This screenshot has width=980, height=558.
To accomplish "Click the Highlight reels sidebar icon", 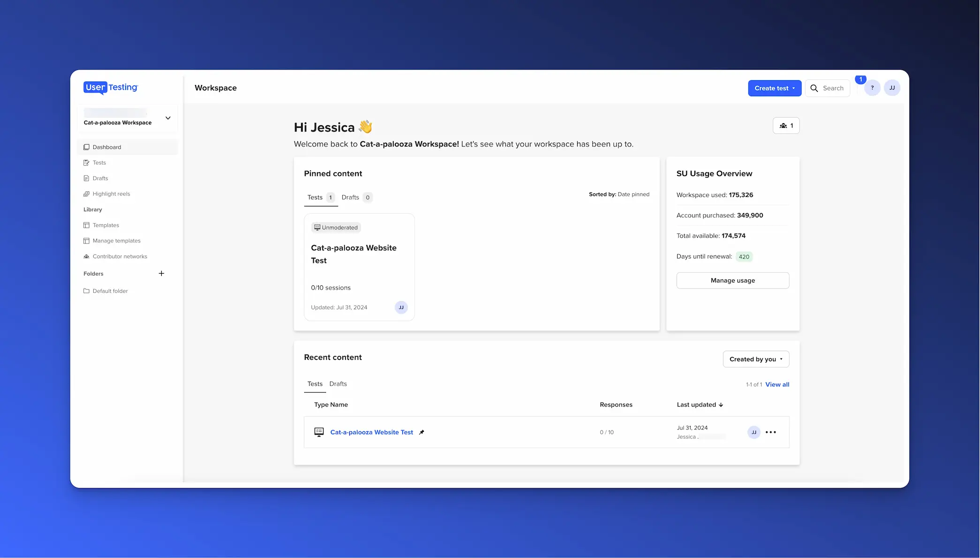I will point(86,194).
